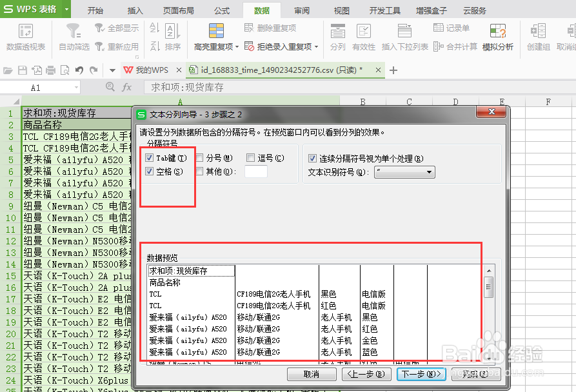Click the 其他 delimiter text input field
This screenshot has width=576, height=392.
coord(256,171)
